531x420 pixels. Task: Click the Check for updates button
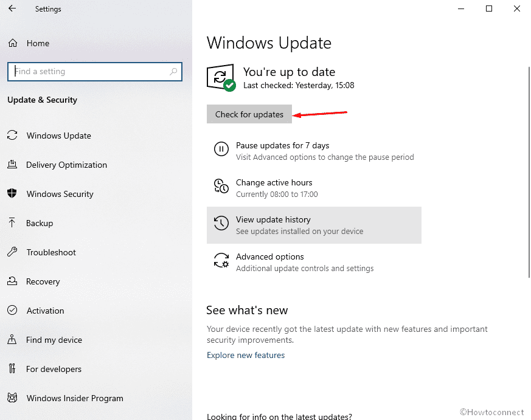tap(249, 114)
